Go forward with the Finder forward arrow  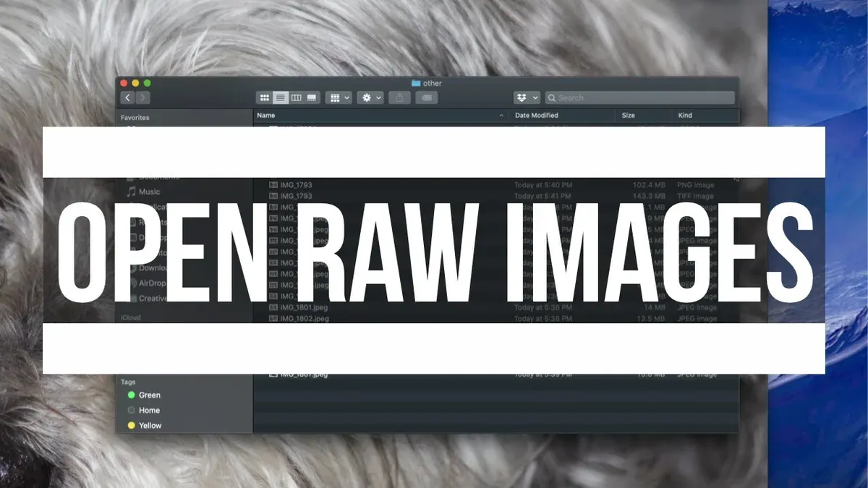click(143, 98)
